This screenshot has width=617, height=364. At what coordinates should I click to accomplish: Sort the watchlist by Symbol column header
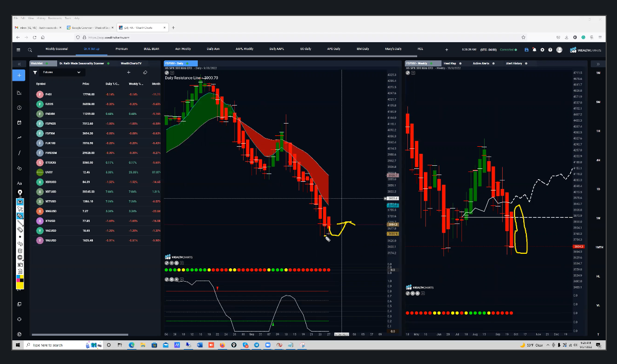click(41, 84)
